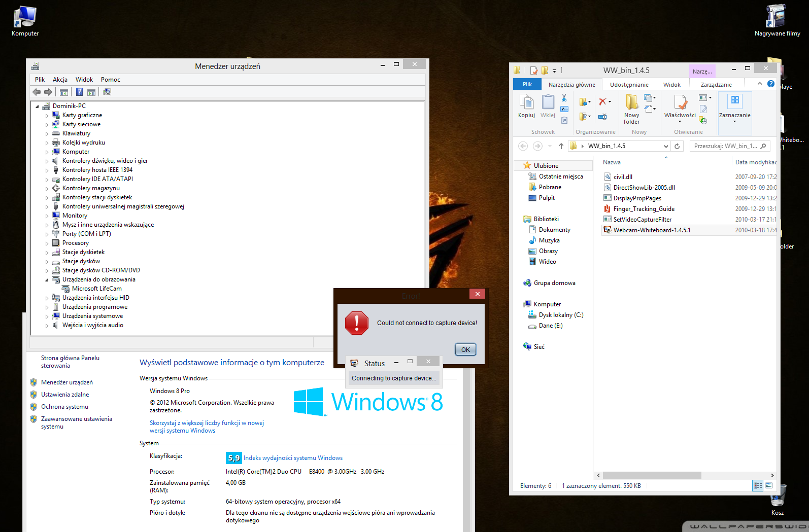Expand the Karty sieciowe node arrow
Viewport: 809px width, 532px height.
(47, 125)
